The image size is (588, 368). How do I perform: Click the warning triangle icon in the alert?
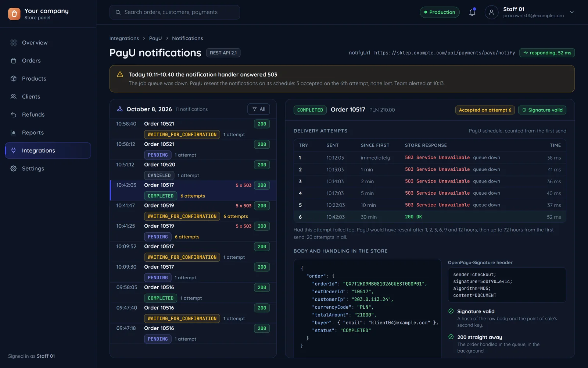tap(120, 74)
